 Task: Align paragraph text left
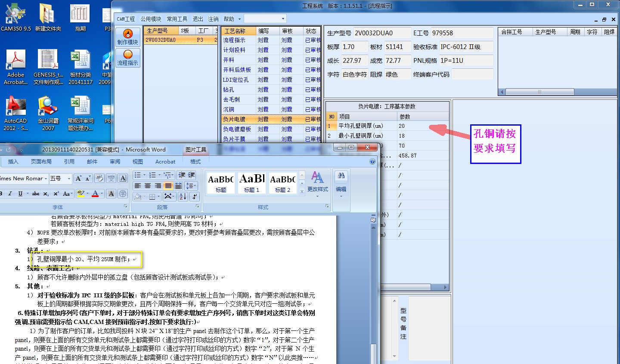click(137, 186)
